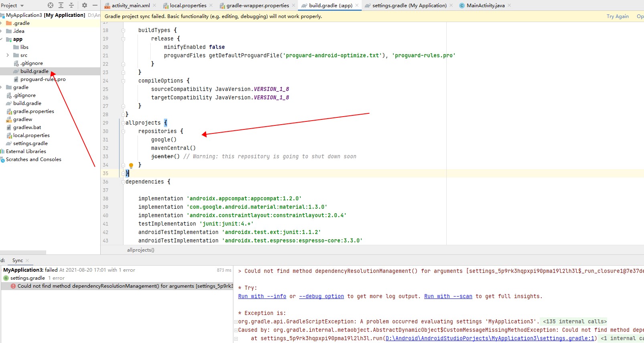The image size is (644, 343).
Task: Click Run with --scan link
Action: pos(448,296)
